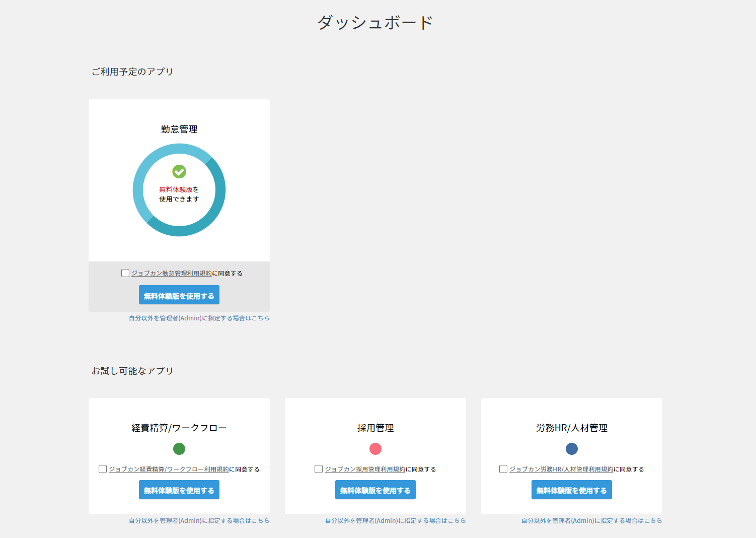
Task: Click the green circle icon under 経費精算/ワークフロー
Action: [x=179, y=449]
